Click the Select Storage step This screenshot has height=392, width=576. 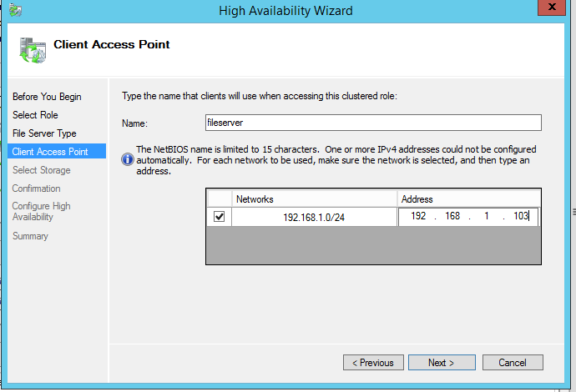pos(42,170)
